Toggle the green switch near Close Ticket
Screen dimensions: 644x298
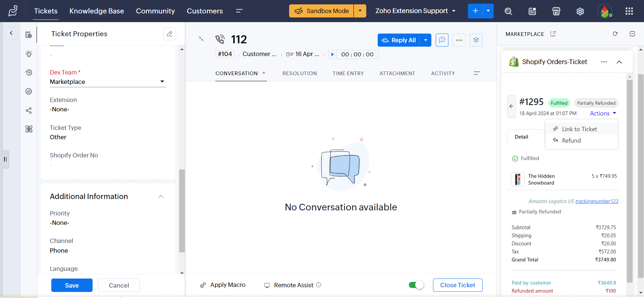(416, 285)
